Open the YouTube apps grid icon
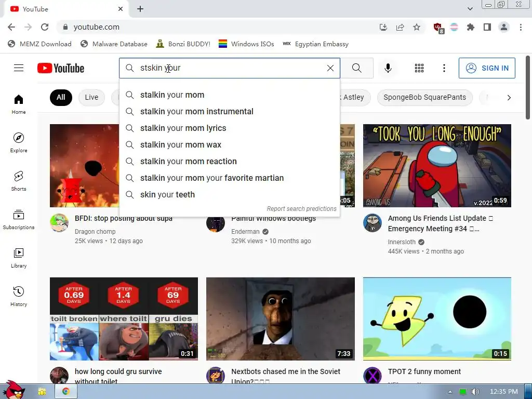Screen dimensions: 532x399 tap(419, 68)
